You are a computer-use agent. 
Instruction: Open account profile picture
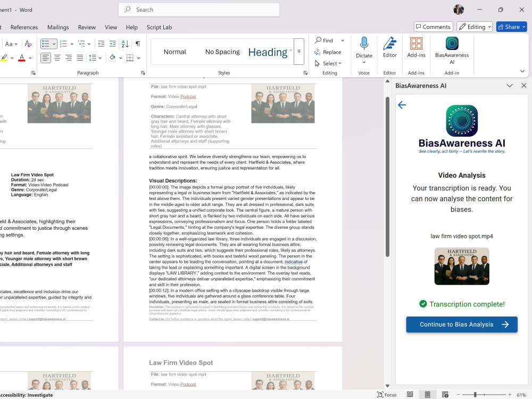pos(459,10)
